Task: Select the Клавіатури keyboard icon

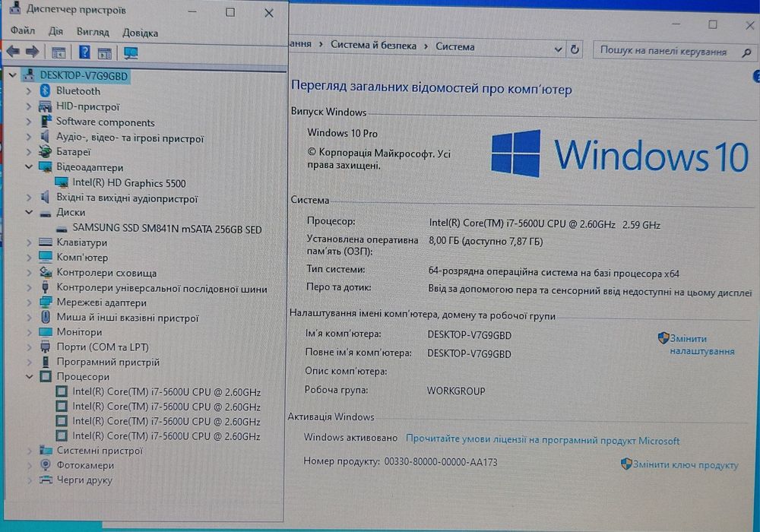Action: [x=45, y=242]
